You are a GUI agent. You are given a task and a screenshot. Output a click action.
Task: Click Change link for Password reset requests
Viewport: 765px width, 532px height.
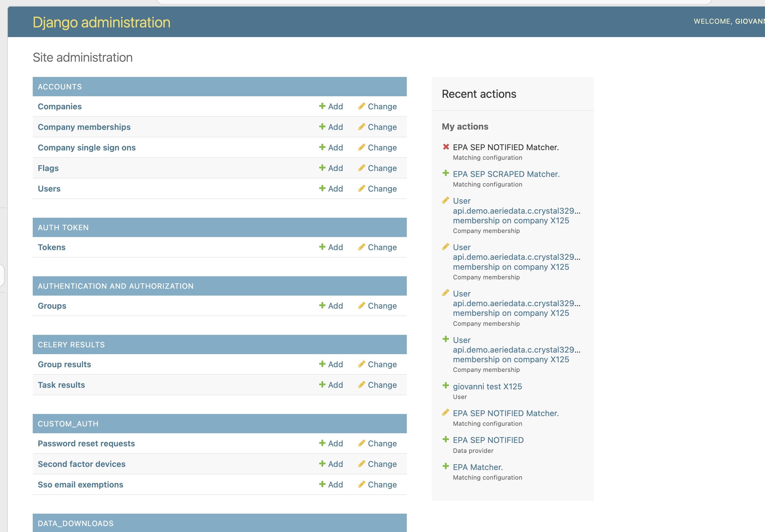click(382, 444)
